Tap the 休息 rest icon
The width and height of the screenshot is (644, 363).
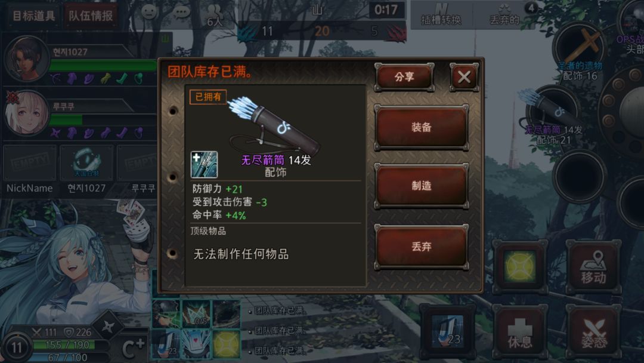[520, 332]
